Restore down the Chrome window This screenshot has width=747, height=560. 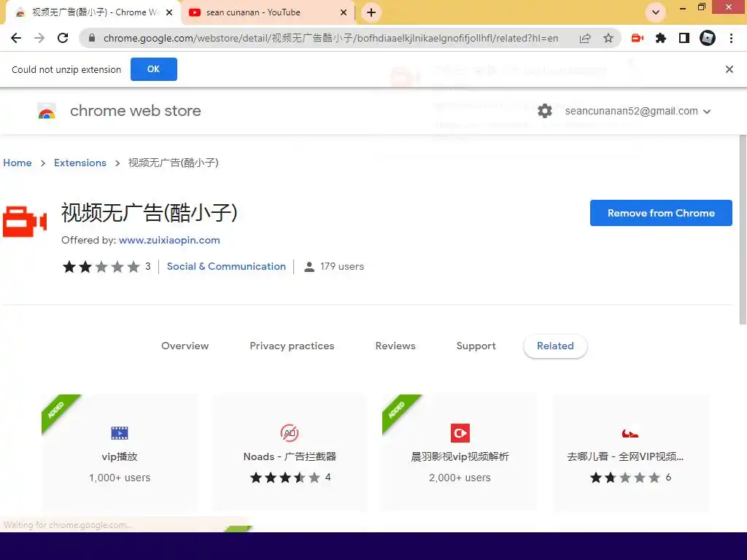[x=701, y=7]
